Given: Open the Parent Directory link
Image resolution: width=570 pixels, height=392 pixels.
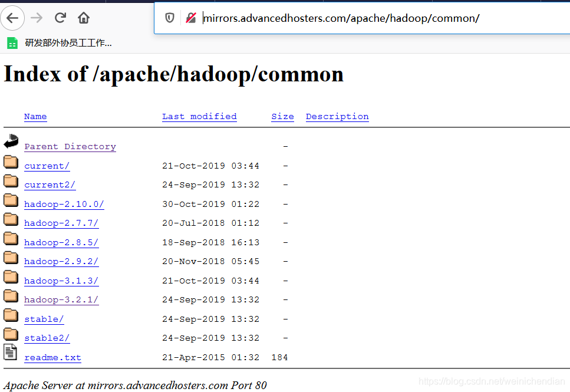Looking at the screenshot, I should (x=70, y=146).
